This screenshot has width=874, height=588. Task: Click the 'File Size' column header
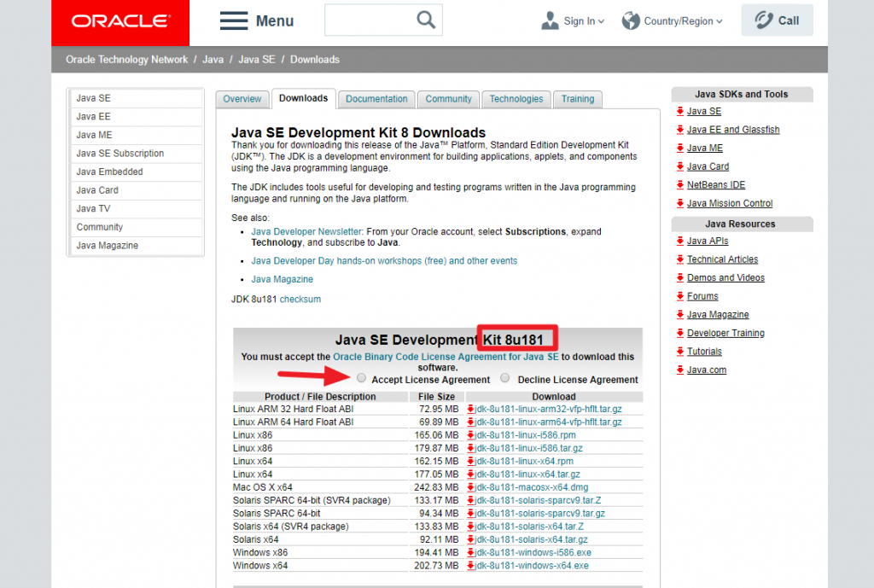click(x=436, y=396)
